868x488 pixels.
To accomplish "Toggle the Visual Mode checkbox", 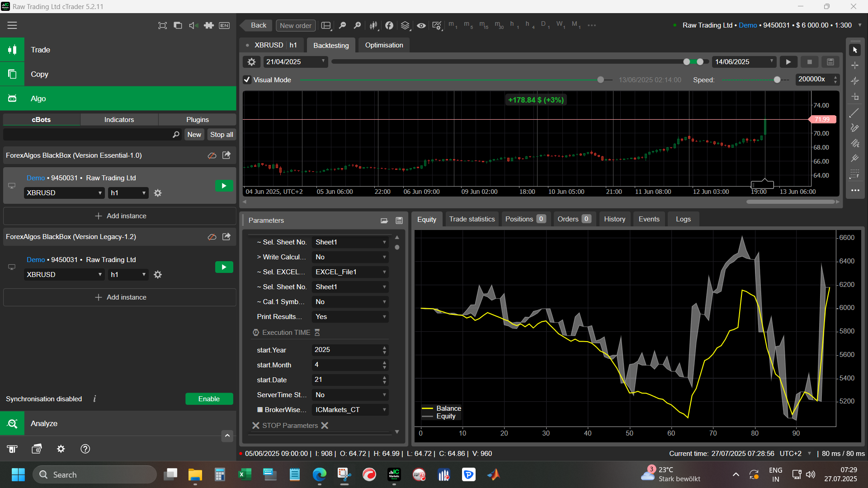I will coord(247,80).
